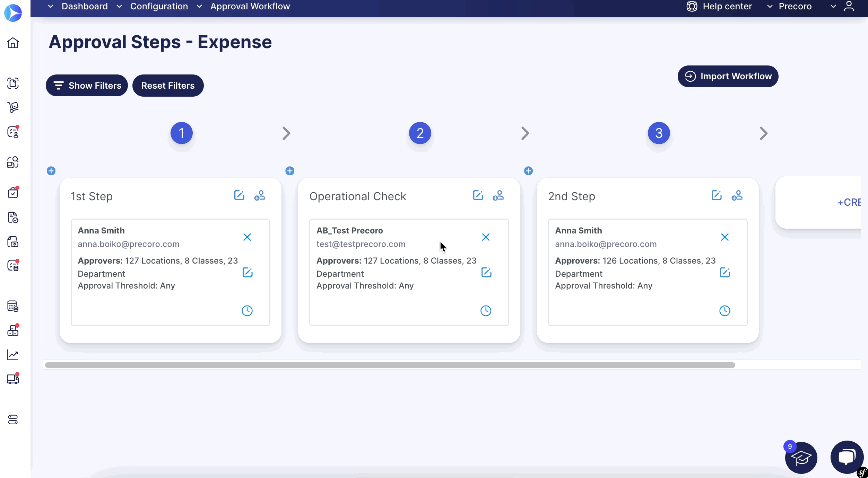
Task: Expand the Dashboard dropdown
Action: [51, 6]
